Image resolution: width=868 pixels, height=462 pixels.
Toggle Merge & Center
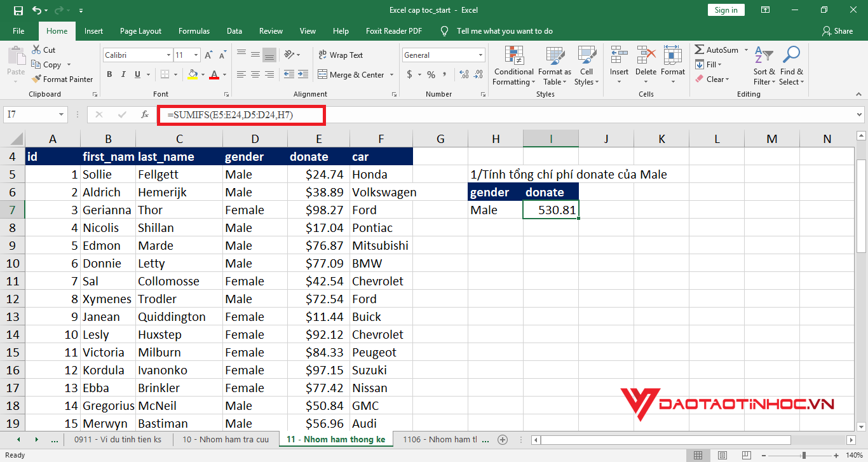pos(351,74)
